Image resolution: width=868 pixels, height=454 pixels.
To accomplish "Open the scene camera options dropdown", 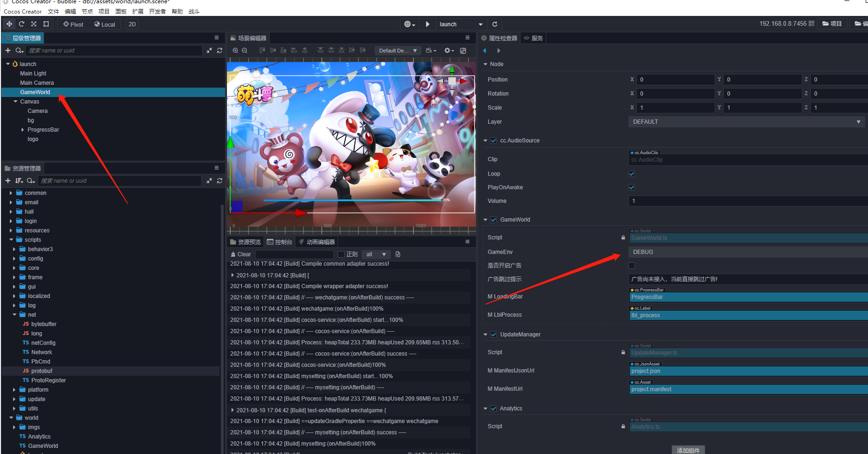I will pyautogui.click(x=431, y=50).
